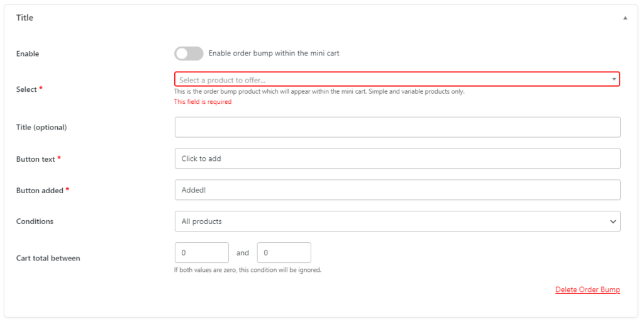Image resolution: width=644 pixels, height=324 pixels.
Task: Click the 'and' text between cart total fields
Action: (x=243, y=253)
